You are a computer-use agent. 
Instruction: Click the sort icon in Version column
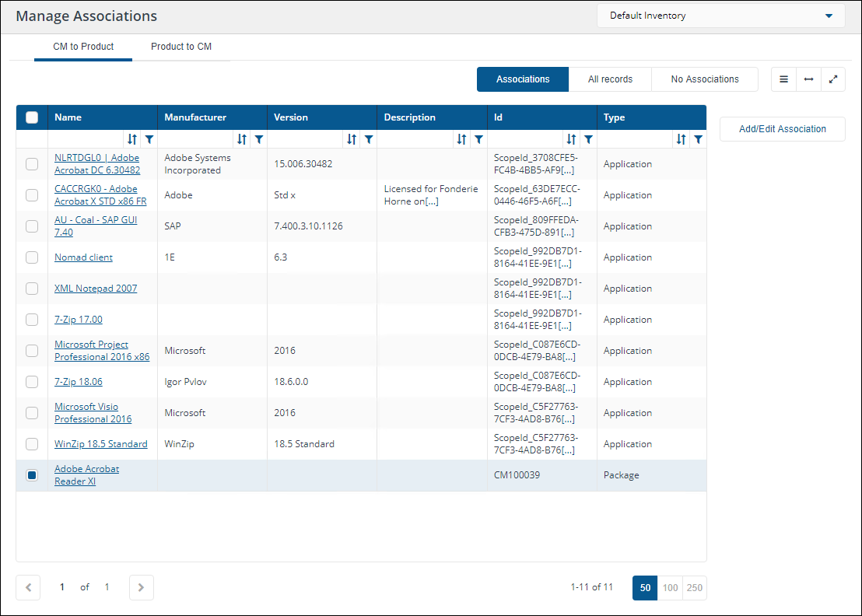click(352, 139)
